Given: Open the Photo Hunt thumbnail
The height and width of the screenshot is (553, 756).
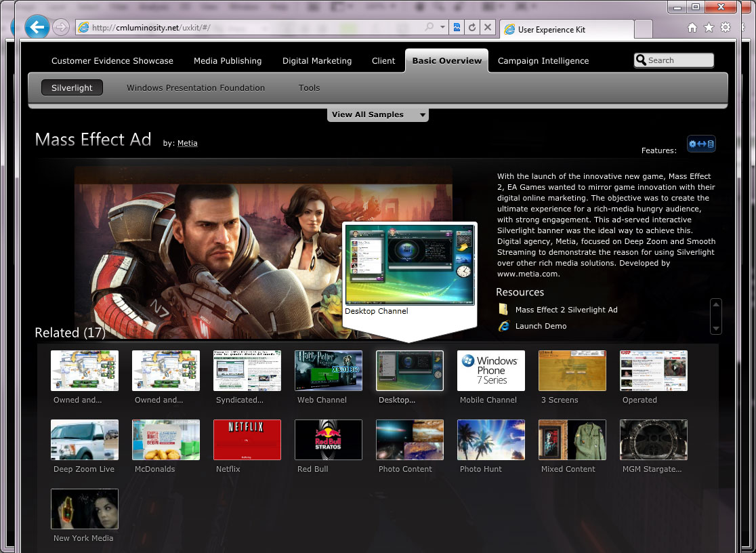Looking at the screenshot, I should (x=491, y=440).
